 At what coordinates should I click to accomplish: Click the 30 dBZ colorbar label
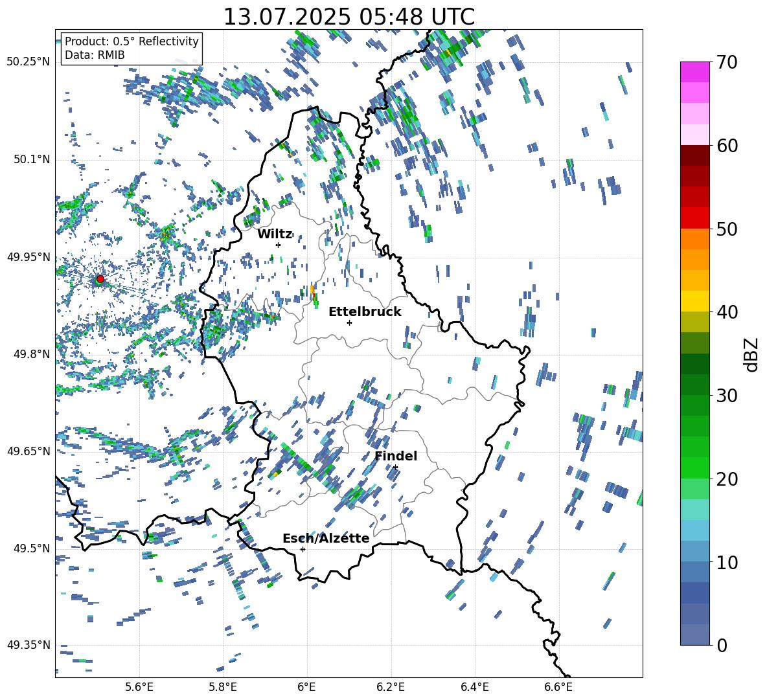(x=727, y=396)
